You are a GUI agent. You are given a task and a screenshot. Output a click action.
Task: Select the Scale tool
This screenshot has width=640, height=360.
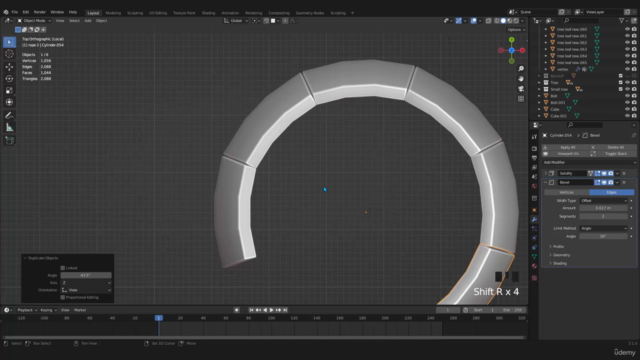pyautogui.click(x=9, y=90)
